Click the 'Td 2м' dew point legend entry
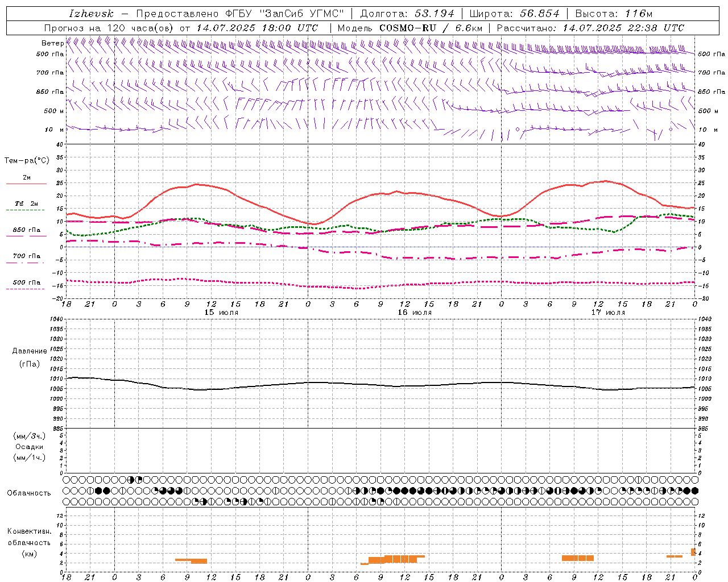This screenshot has height=582, width=728. 27,203
